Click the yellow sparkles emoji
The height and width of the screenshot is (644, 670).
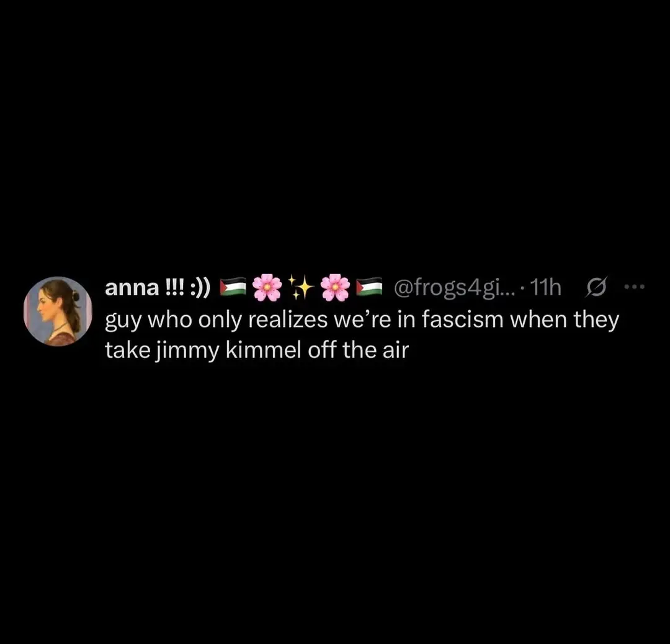pyautogui.click(x=301, y=286)
